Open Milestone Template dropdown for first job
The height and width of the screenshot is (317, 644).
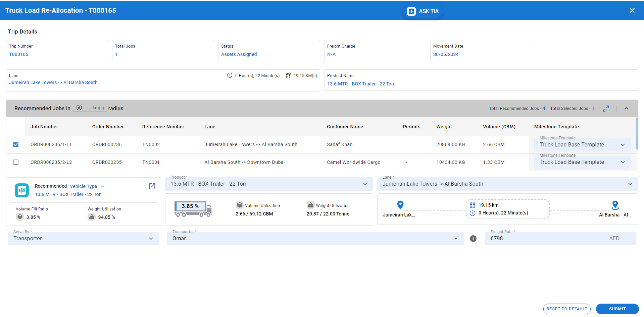582,145
